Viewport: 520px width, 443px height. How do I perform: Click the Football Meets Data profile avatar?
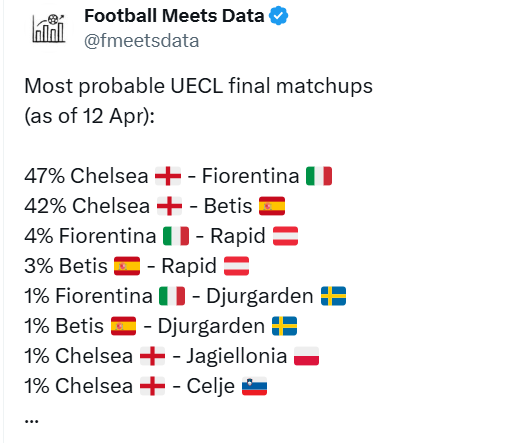tap(49, 28)
